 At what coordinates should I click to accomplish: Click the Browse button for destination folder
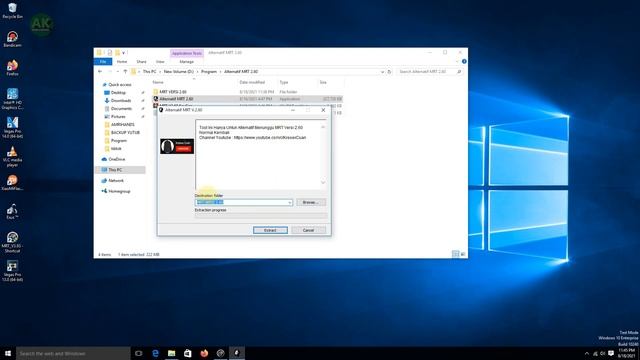311,202
